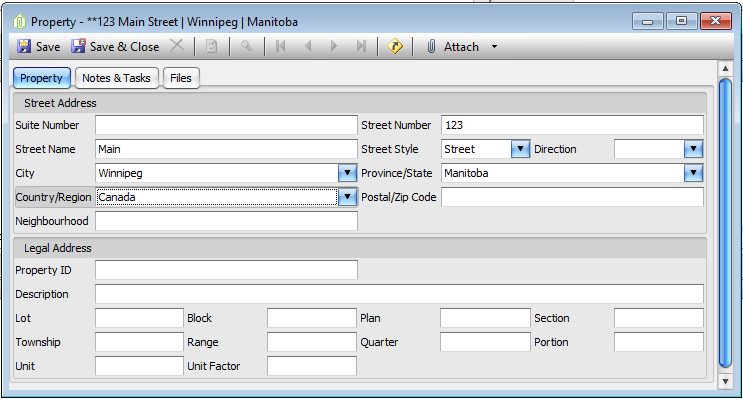Go to last record arrow icon
This screenshot has height=401, width=743.
pyautogui.click(x=362, y=46)
